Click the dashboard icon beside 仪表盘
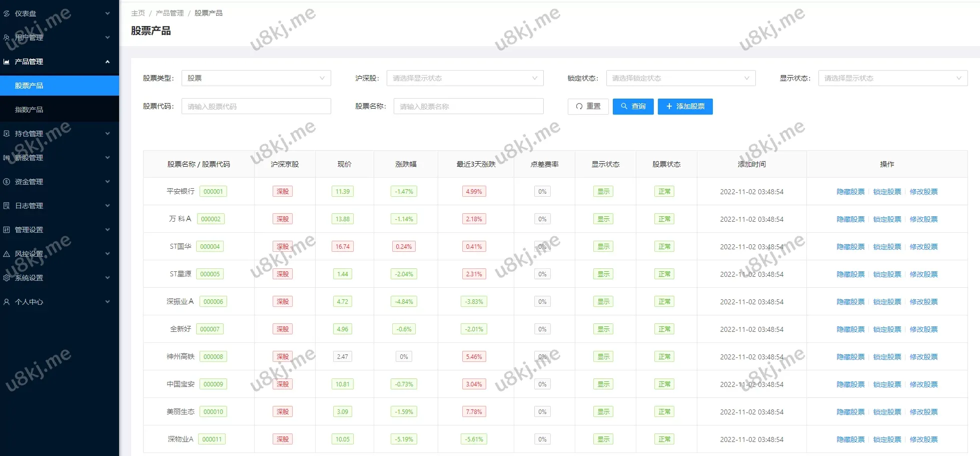 7,14
